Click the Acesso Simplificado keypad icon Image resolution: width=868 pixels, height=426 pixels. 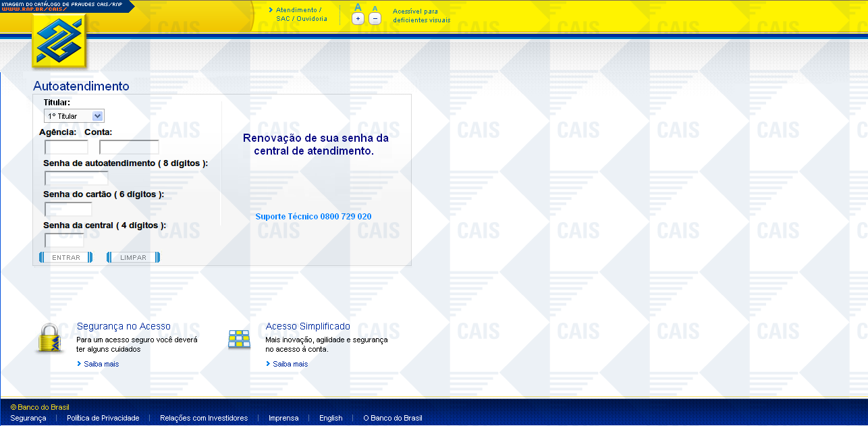pyautogui.click(x=239, y=339)
